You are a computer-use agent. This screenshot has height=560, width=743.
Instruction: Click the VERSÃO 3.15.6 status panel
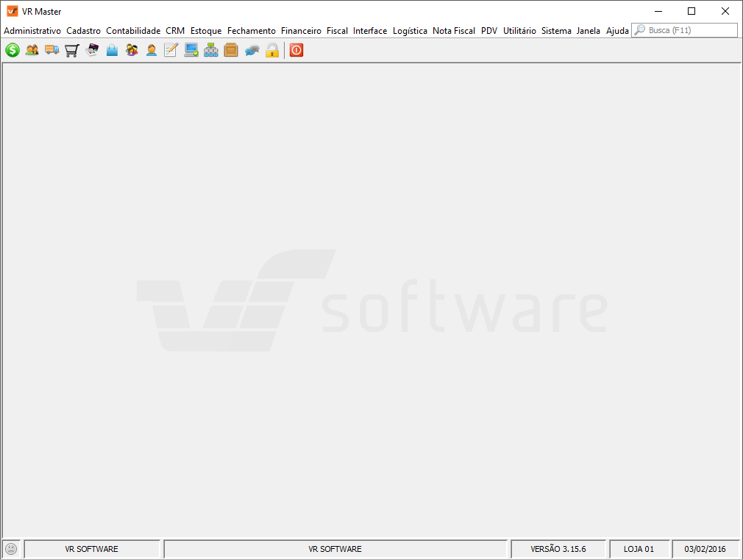[558, 549]
